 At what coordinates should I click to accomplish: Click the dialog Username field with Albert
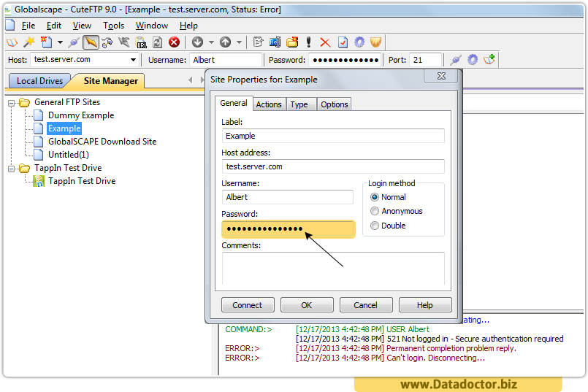tap(288, 197)
